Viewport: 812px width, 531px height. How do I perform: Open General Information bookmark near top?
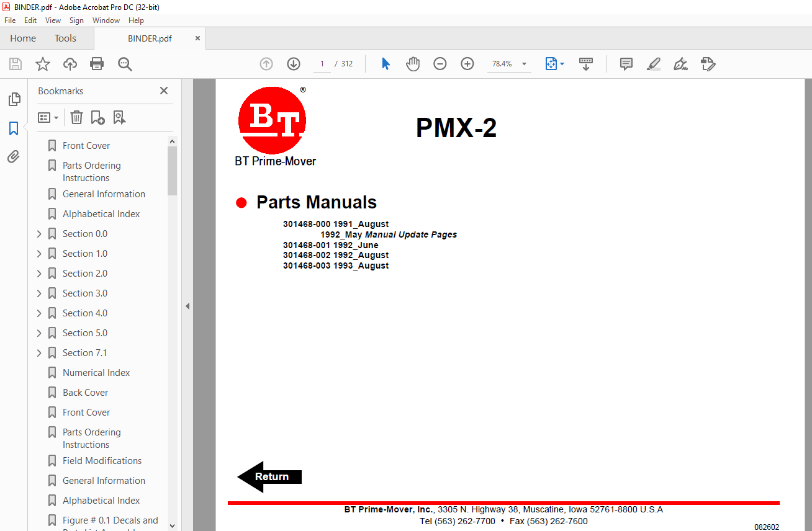coord(104,194)
